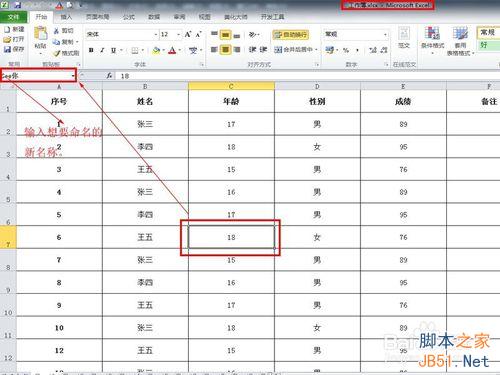Viewport: 500px width, 375px height.
Task: Click the decrease indent icon
Action: (252, 50)
